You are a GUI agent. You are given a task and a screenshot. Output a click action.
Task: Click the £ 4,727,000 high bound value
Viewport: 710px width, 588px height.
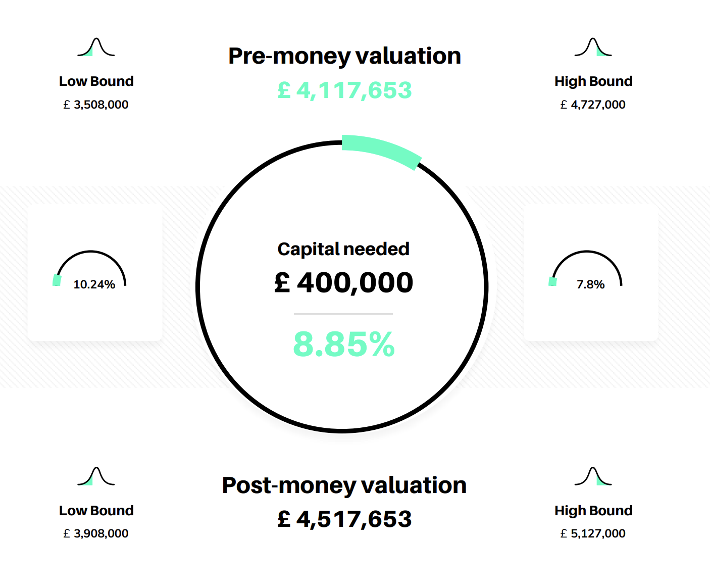(593, 105)
